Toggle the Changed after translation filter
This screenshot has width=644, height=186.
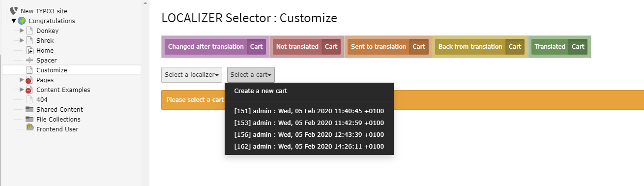(206, 47)
